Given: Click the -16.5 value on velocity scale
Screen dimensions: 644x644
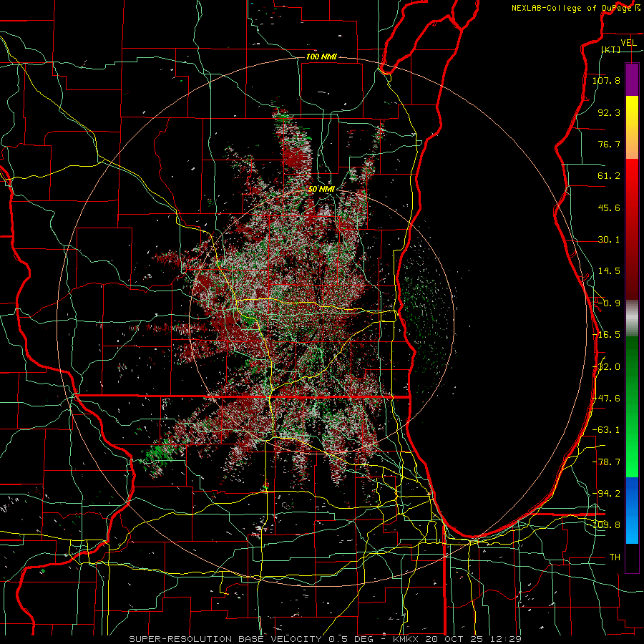Looking at the screenshot, I should point(606,335).
